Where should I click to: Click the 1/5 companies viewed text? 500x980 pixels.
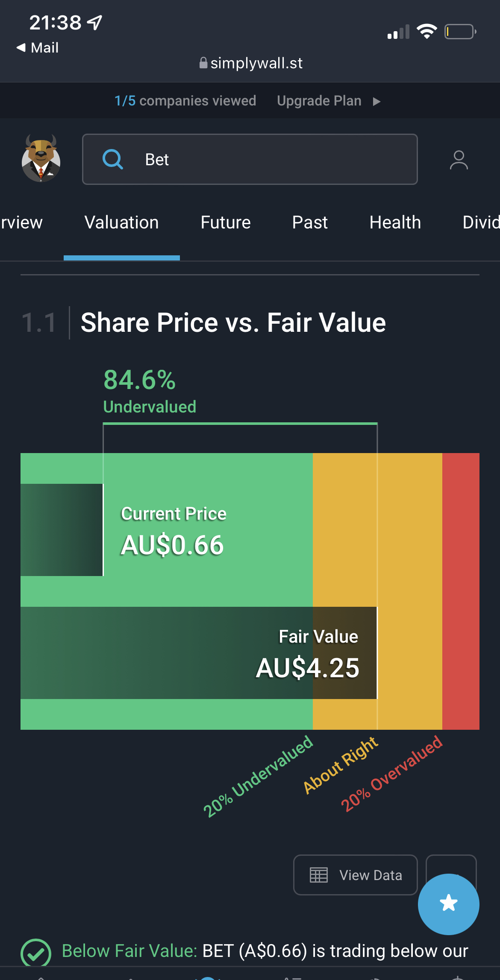(185, 101)
